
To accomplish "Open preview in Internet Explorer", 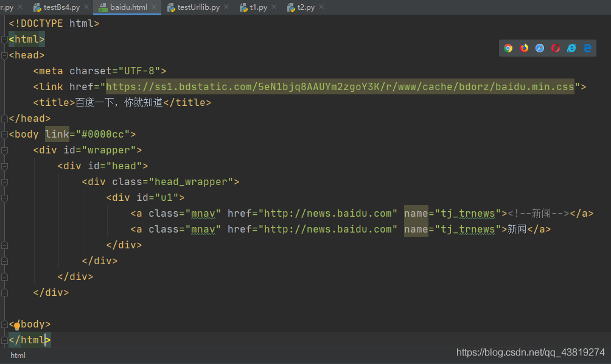I will pyautogui.click(x=571, y=48).
